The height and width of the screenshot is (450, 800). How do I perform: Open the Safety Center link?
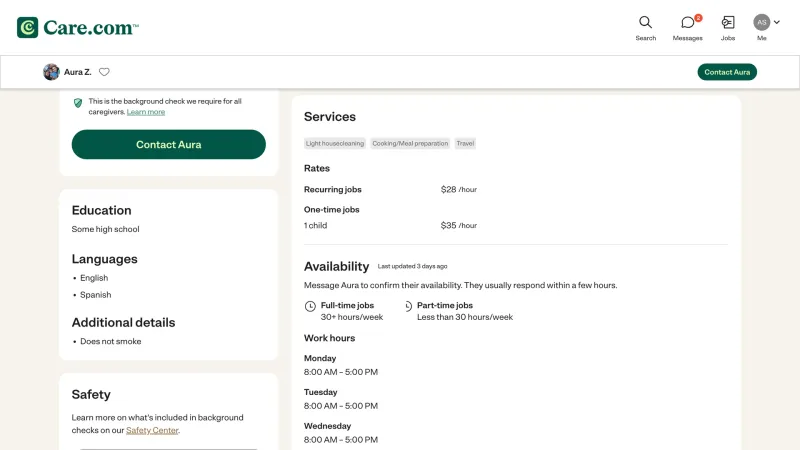pyautogui.click(x=152, y=430)
